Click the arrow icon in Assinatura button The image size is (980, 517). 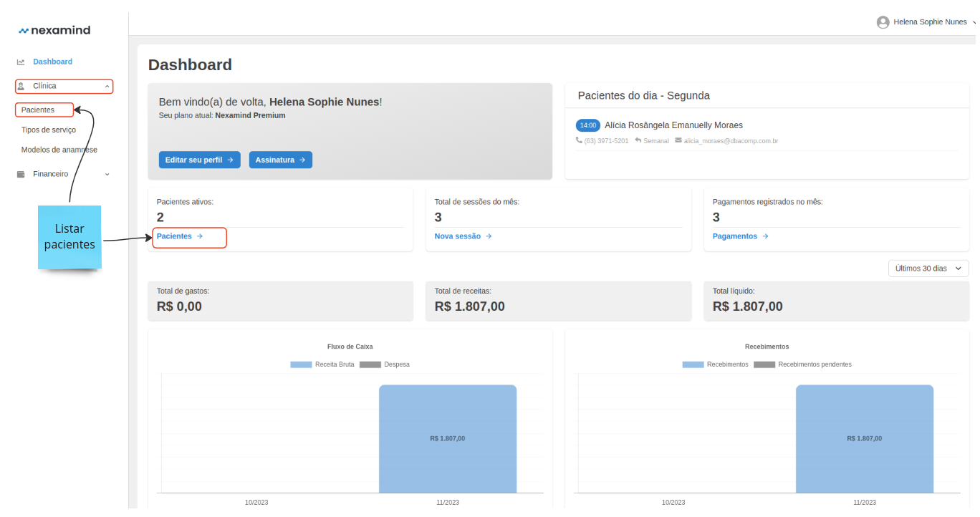click(302, 160)
